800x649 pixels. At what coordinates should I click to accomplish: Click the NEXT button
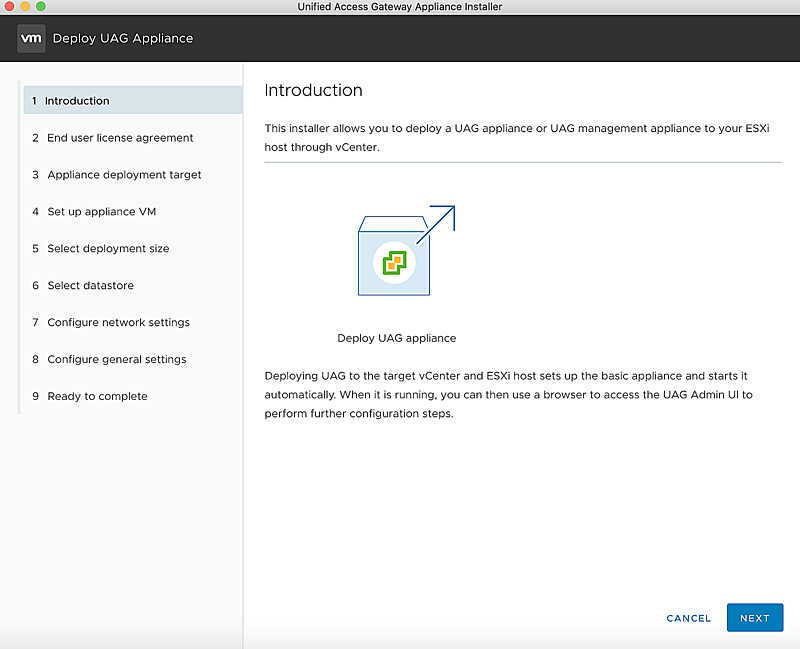point(755,618)
